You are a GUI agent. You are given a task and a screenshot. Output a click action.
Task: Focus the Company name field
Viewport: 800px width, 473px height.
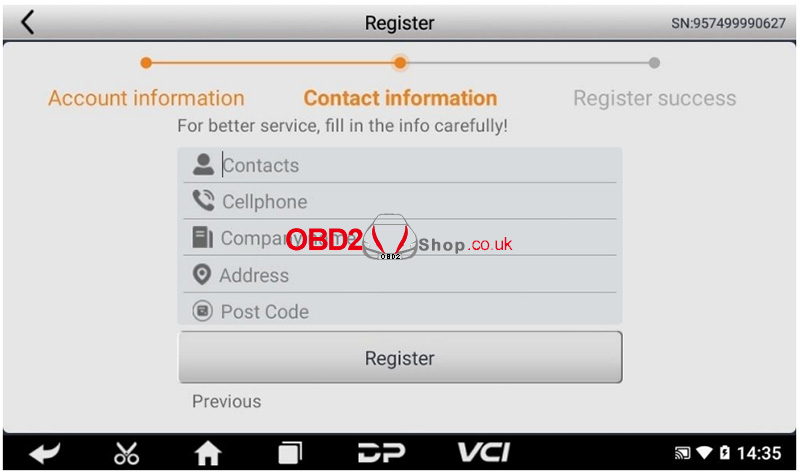pyautogui.click(x=400, y=238)
